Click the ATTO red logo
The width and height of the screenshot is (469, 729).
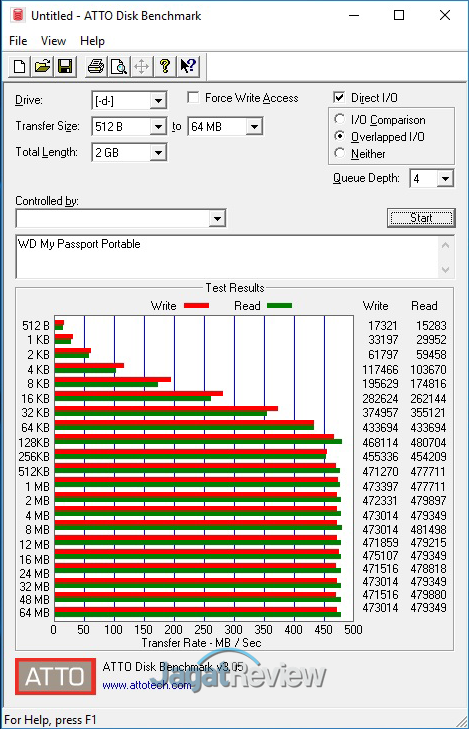55,676
